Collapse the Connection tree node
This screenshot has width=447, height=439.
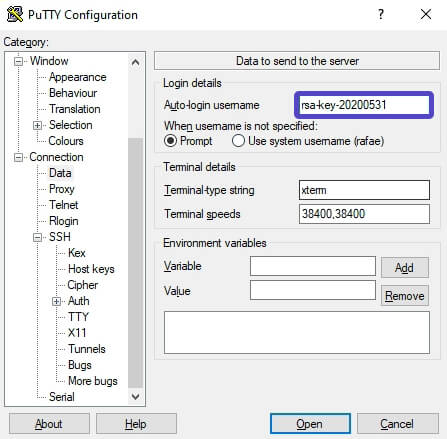click(x=19, y=157)
